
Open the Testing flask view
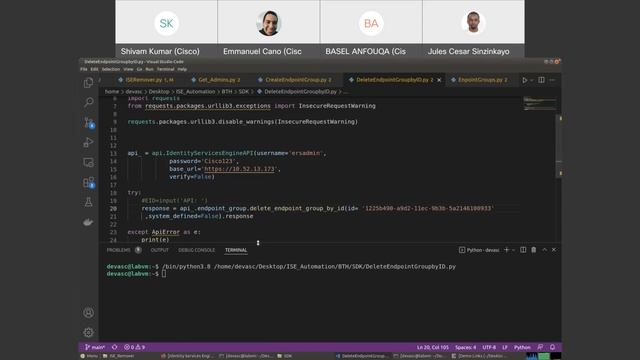[x=88, y=202]
